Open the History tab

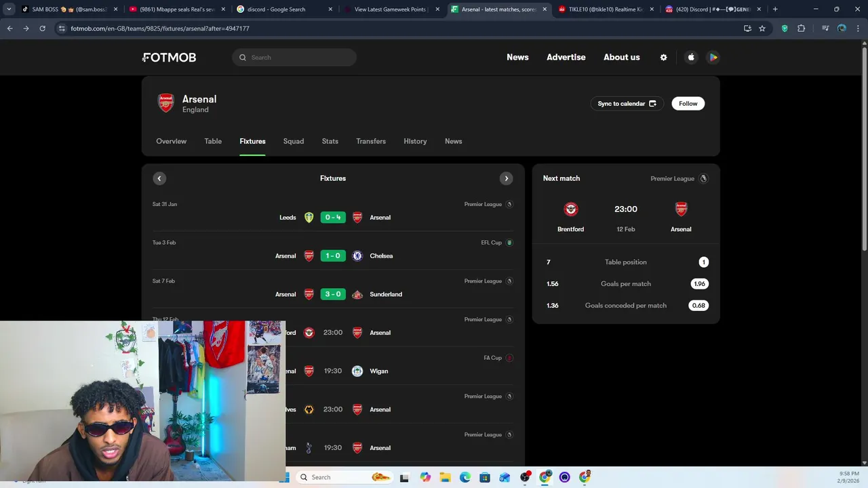click(415, 141)
